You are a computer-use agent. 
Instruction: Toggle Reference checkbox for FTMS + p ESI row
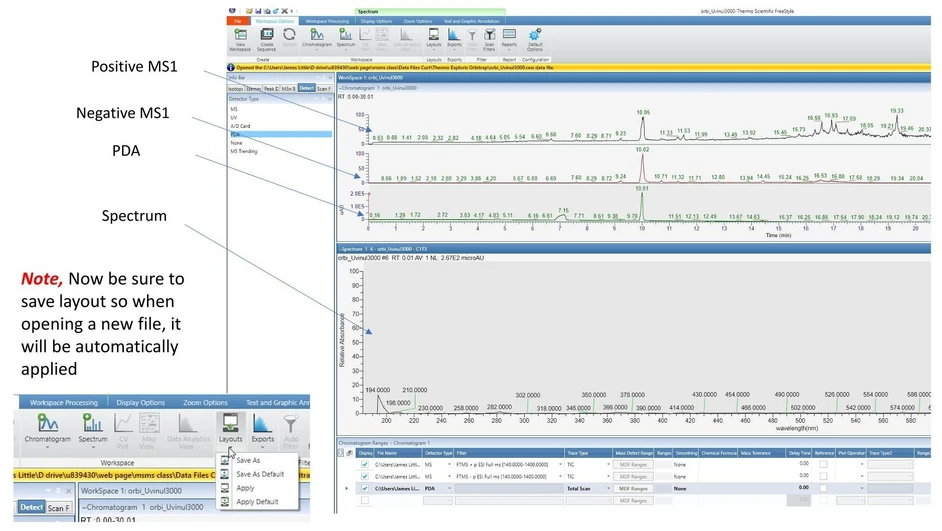pos(823,464)
